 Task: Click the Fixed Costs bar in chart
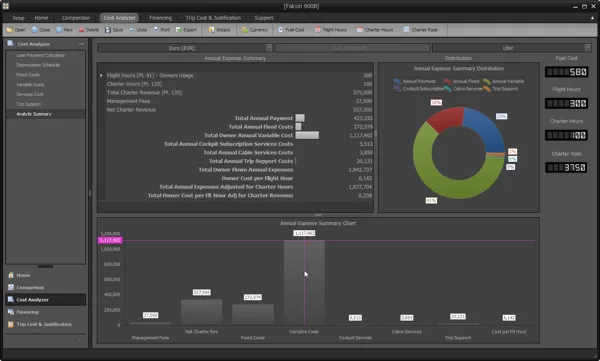click(x=253, y=314)
